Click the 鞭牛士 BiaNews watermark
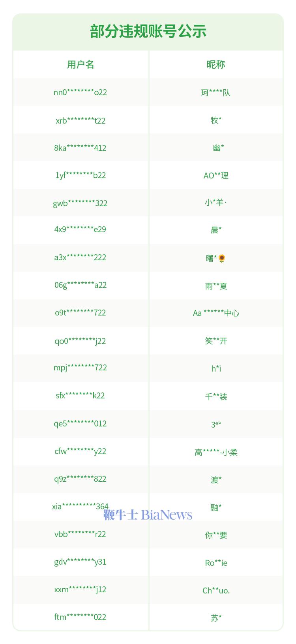 [148, 515]
